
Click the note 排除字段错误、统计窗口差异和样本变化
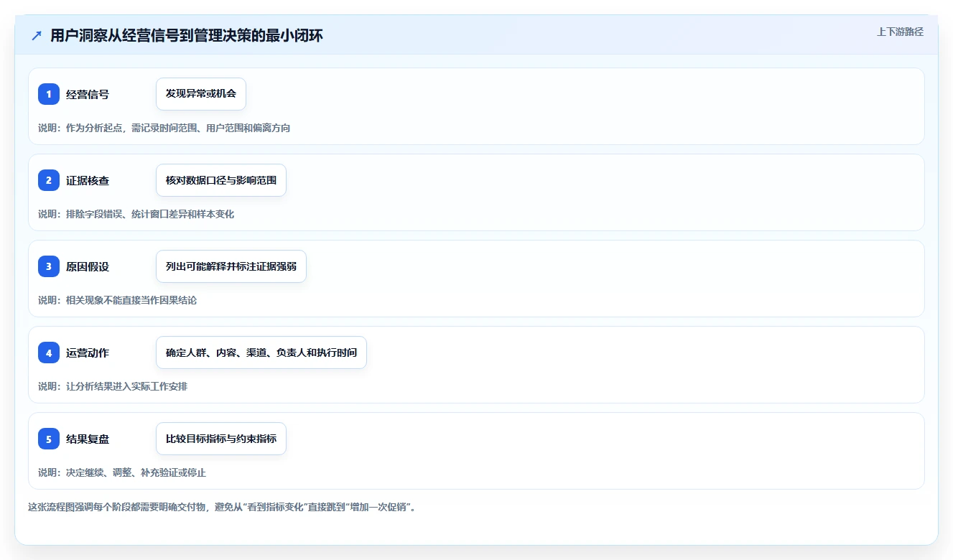click(x=136, y=214)
